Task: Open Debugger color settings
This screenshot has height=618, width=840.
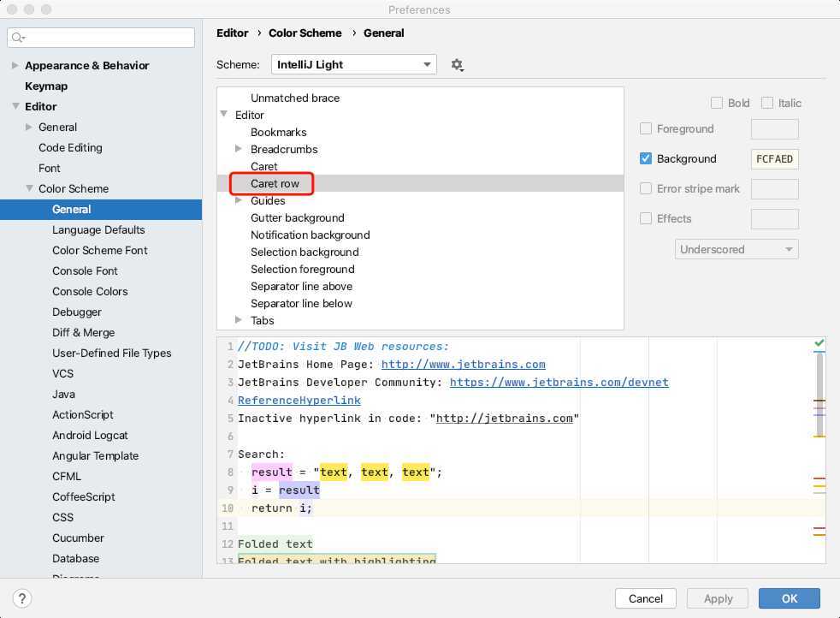Action: (77, 312)
